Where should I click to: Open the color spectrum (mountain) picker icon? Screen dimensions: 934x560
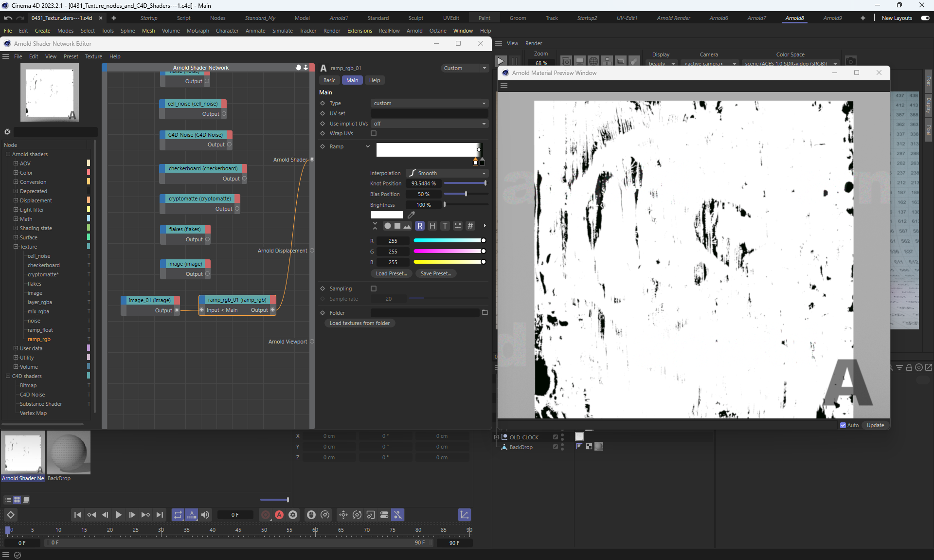(407, 226)
